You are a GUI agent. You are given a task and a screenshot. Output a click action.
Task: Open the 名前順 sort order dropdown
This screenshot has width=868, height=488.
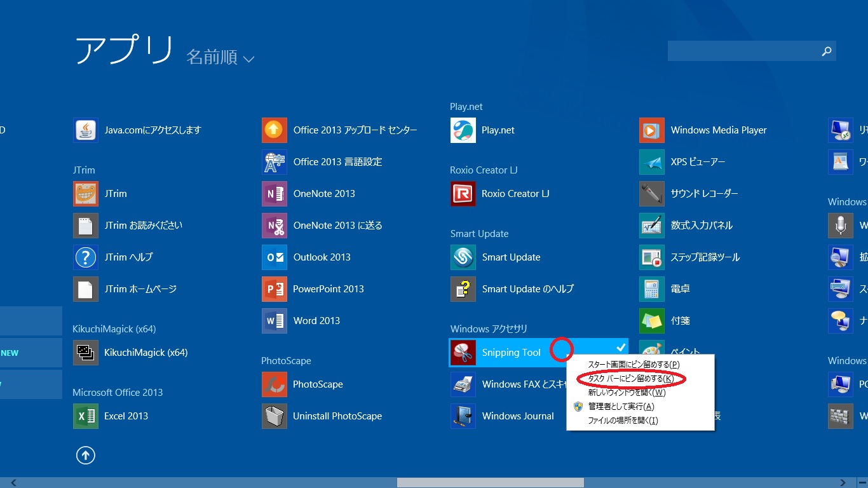[220, 58]
